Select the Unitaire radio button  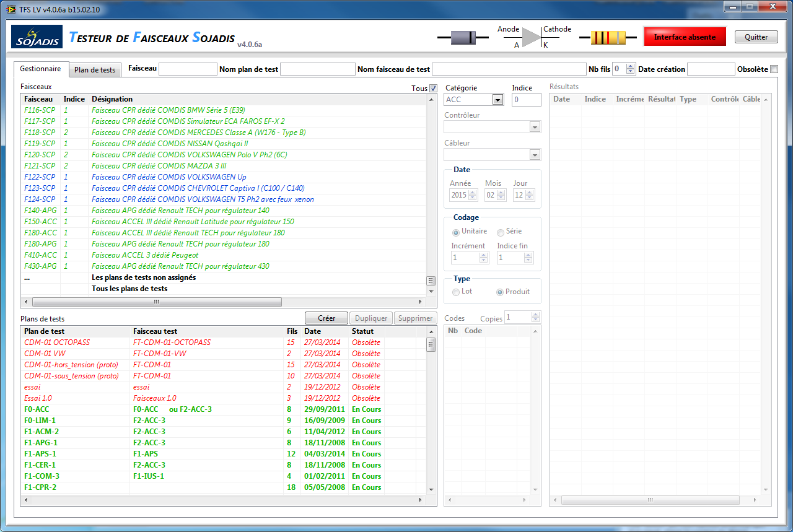(456, 232)
